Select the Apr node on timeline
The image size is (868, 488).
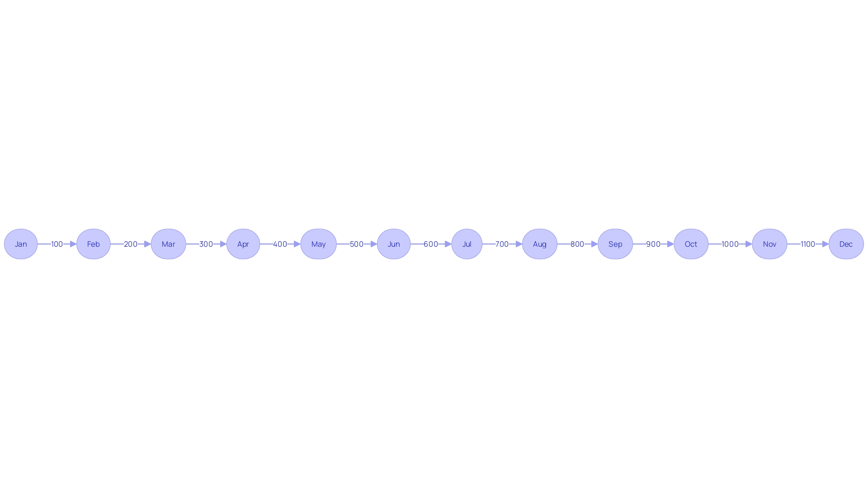click(x=243, y=244)
